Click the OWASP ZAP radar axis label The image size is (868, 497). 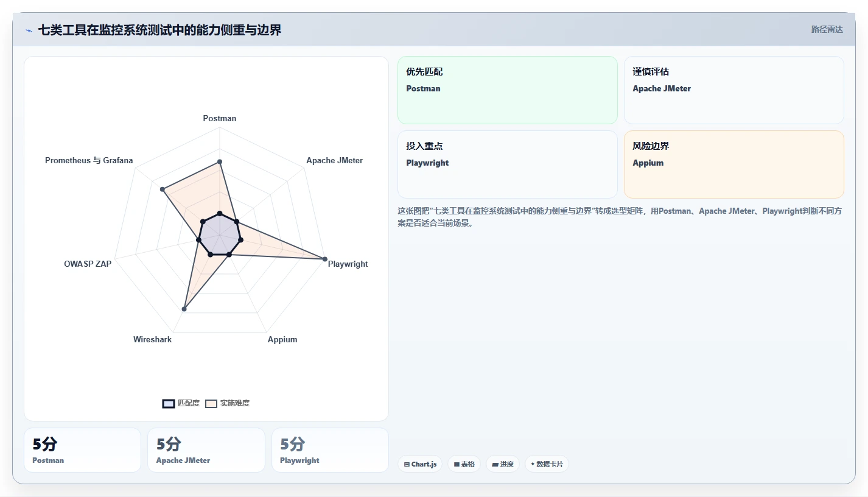coord(88,264)
